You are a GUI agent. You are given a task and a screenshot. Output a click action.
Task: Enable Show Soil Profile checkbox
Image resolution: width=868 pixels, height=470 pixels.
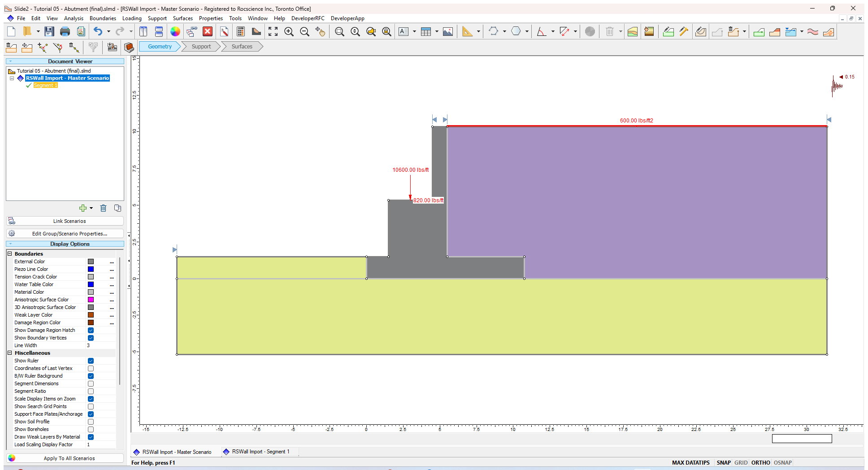pyautogui.click(x=91, y=422)
